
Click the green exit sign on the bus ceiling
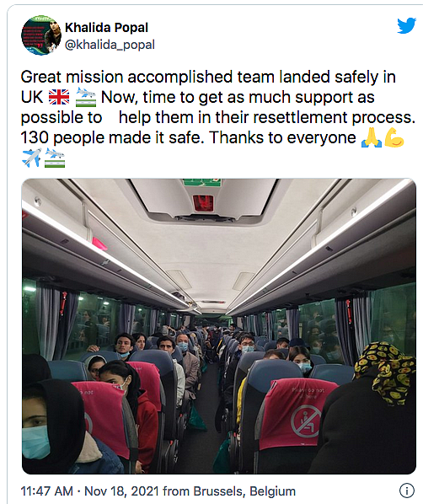(x=202, y=182)
